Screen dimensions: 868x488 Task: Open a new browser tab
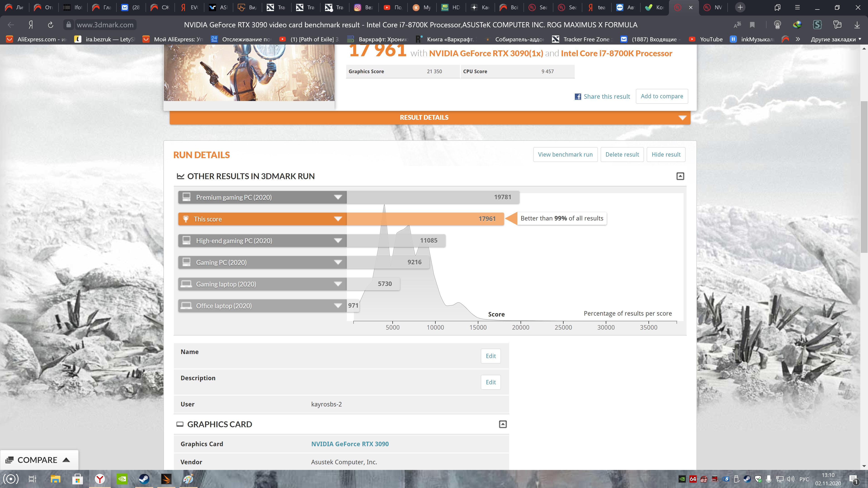pos(740,7)
